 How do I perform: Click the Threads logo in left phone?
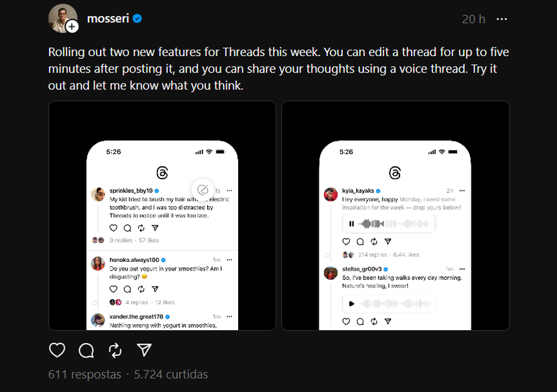click(162, 173)
